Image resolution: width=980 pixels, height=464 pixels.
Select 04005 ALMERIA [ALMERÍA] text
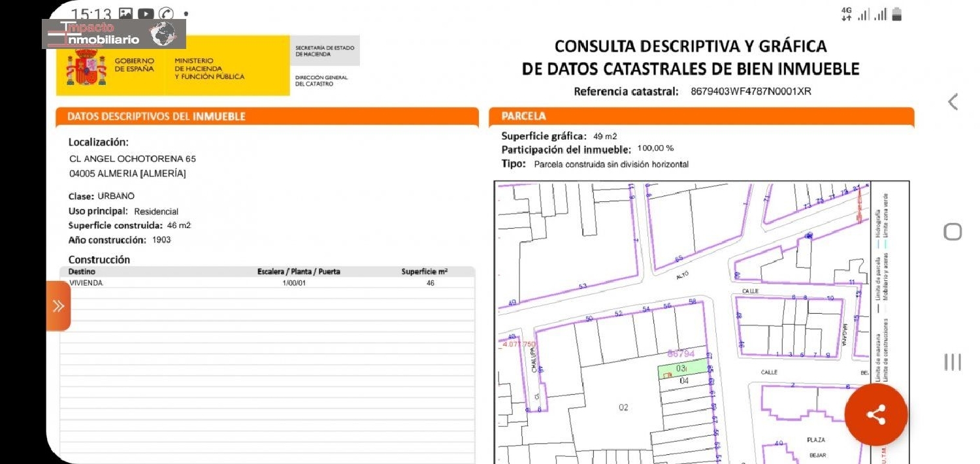click(x=127, y=174)
